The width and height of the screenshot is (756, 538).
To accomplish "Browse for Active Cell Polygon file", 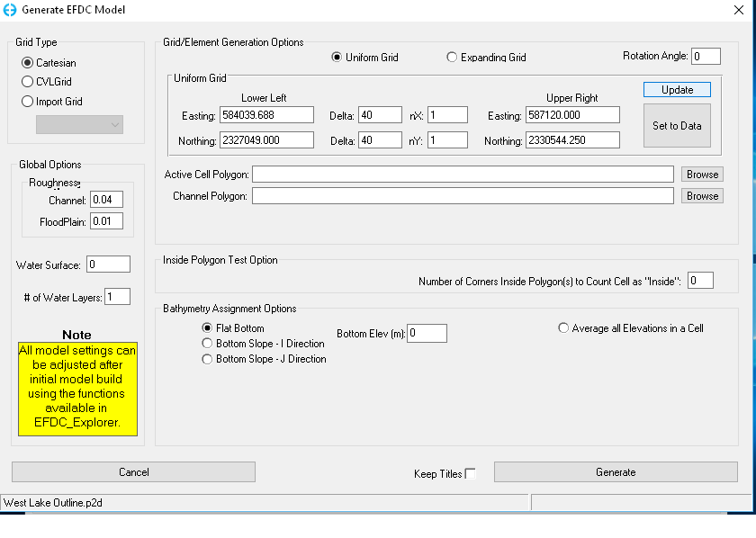I will pos(702,174).
